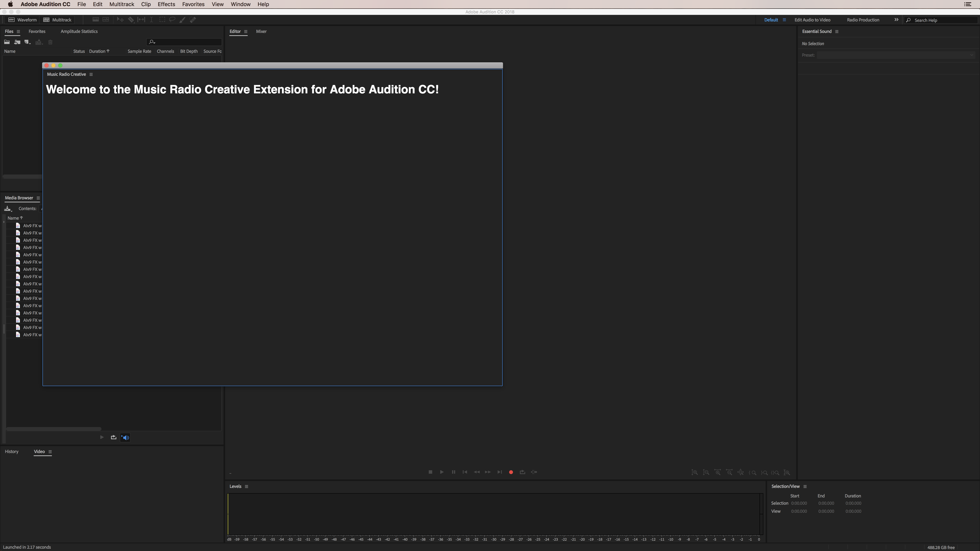980x551 pixels.
Task: Click the Zoom In Amplitude icon
Action: pos(694,472)
